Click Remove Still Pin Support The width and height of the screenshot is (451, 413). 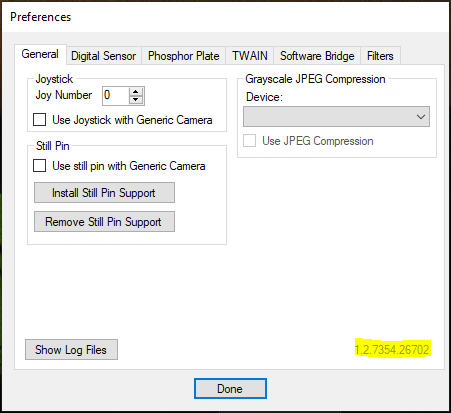click(x=104, y=222)
